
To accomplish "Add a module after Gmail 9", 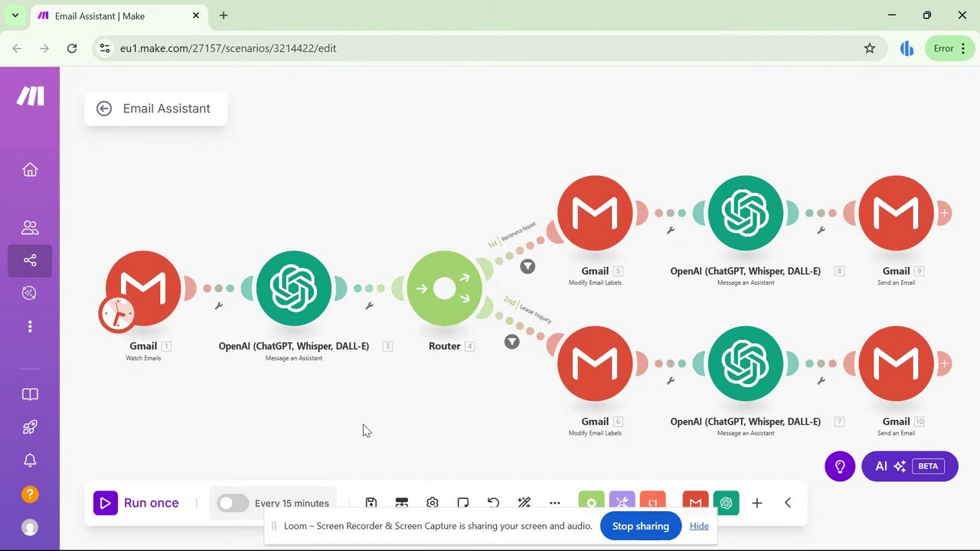I will [945, 214].
